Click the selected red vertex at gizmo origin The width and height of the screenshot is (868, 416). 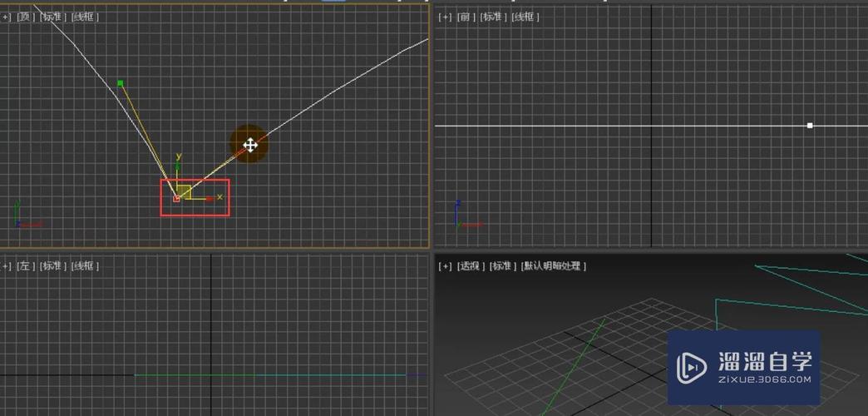point(176,198)
